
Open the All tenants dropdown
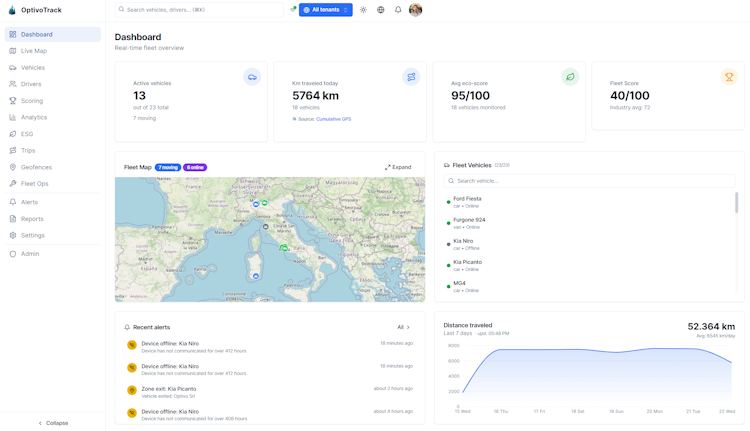point(326,10)
